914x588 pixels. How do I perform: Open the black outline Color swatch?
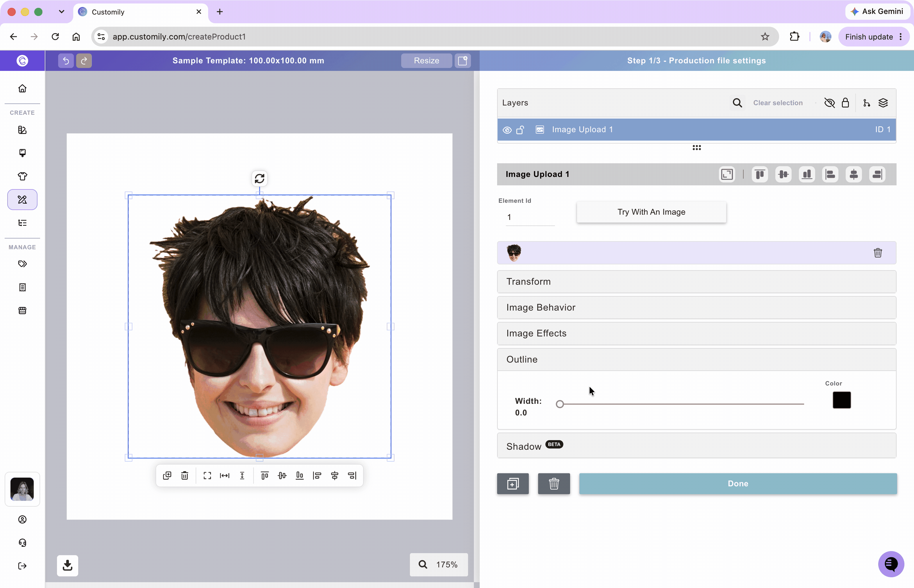click(x=841, y=400)
